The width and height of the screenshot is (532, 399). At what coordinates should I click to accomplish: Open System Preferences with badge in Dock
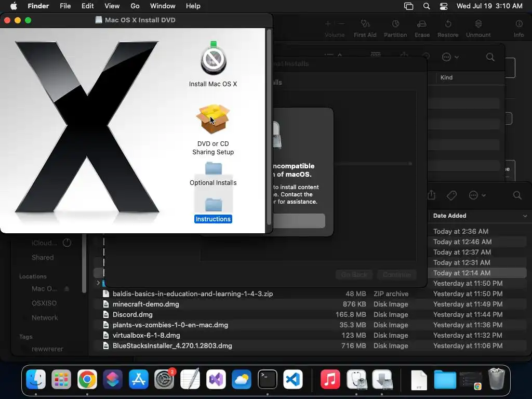tap(164, 379)
